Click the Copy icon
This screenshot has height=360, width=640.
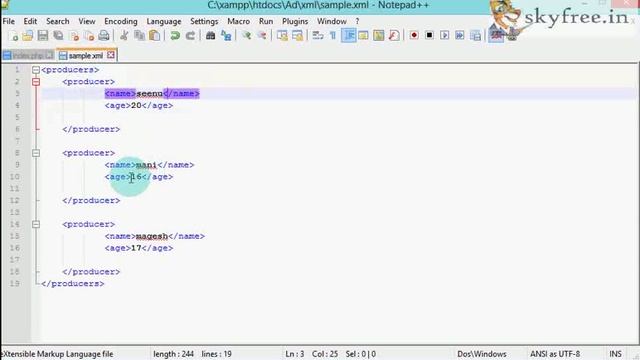139,36
